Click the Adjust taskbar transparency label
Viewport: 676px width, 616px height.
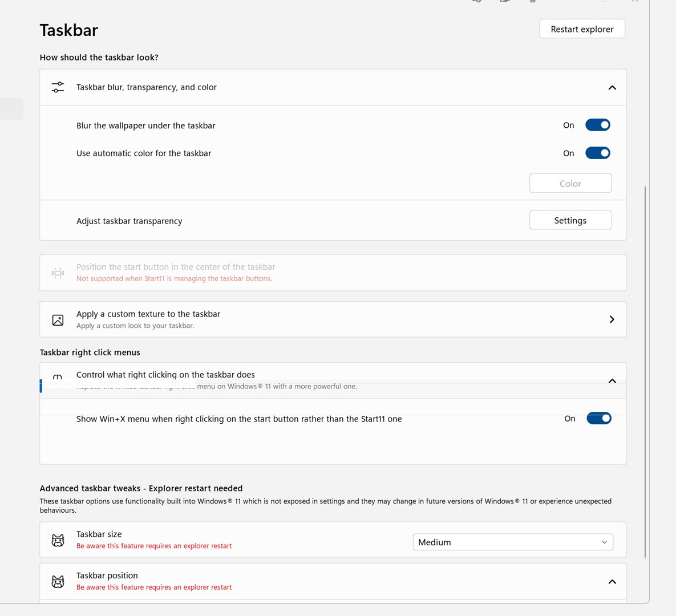[x=129, y=221]
